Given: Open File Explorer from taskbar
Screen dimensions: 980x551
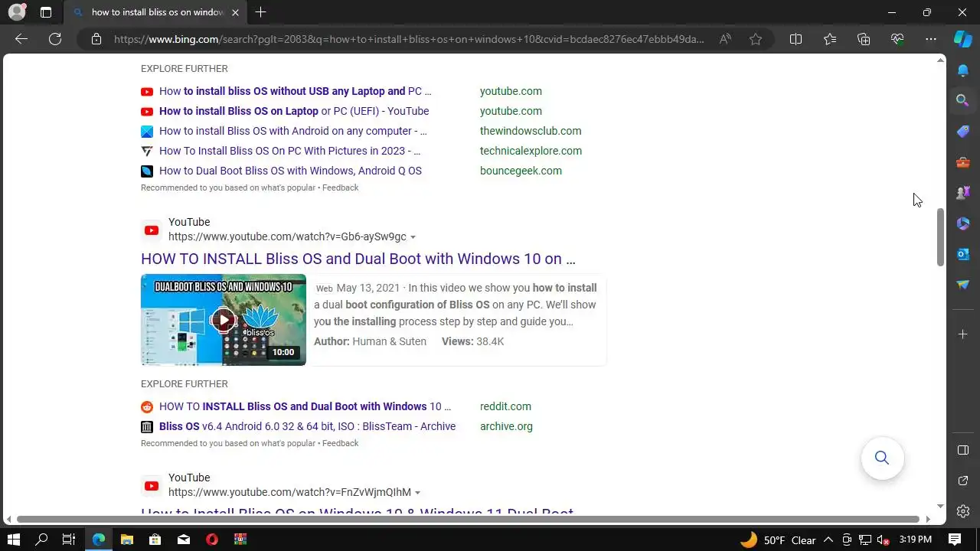Looking at the screenshot, I should 127,540.
